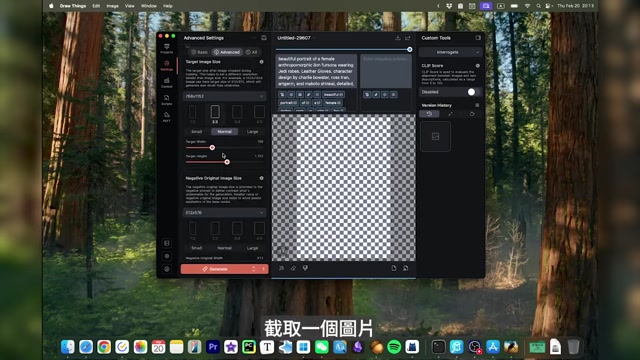Open the Edit menu in menu bar
The image size is (640, 360).
point(96,6)
